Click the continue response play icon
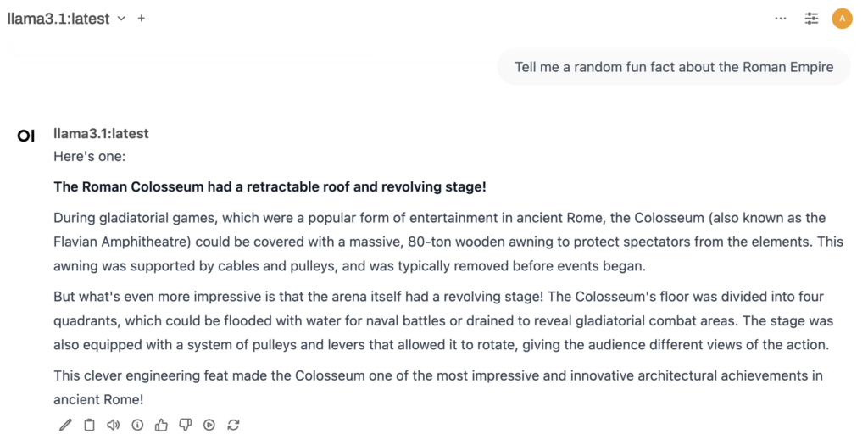Viewport: 868px width, 445px height. point(209,425)
